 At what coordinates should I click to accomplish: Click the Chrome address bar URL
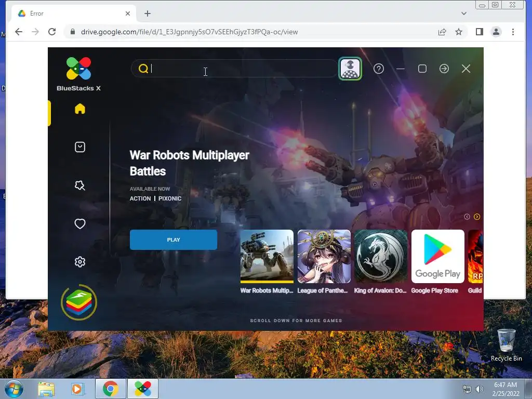coord(189,32)
